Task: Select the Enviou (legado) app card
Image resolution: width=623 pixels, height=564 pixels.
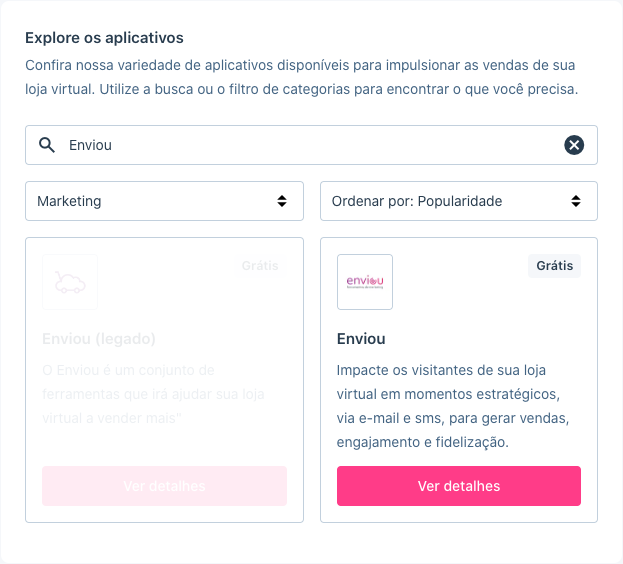Action: click(164, 380)
